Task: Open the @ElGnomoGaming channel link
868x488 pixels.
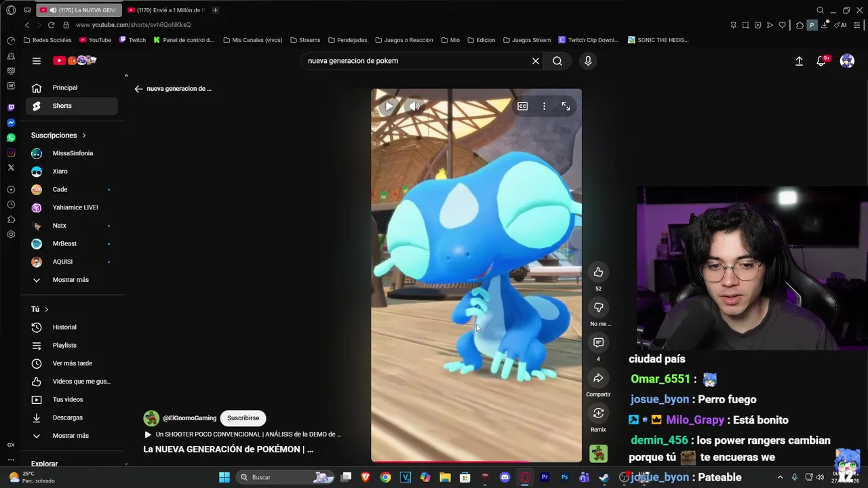Action: click(190, 418)
